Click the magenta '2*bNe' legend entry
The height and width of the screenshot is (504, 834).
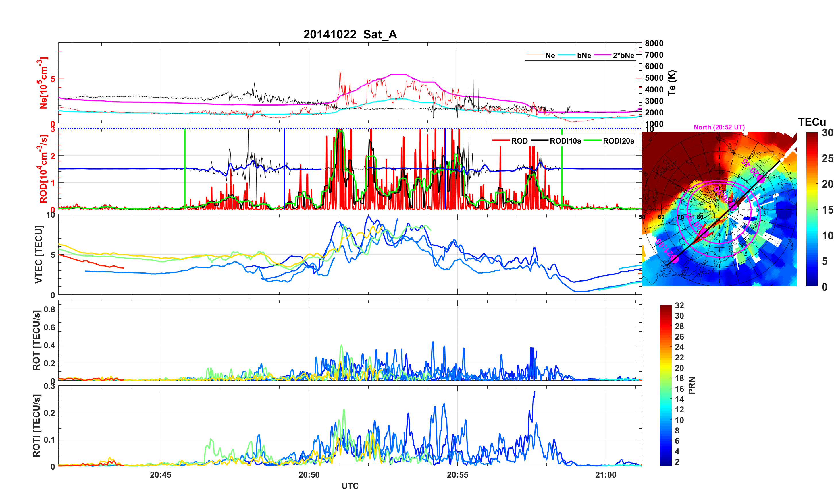point(623,55)
